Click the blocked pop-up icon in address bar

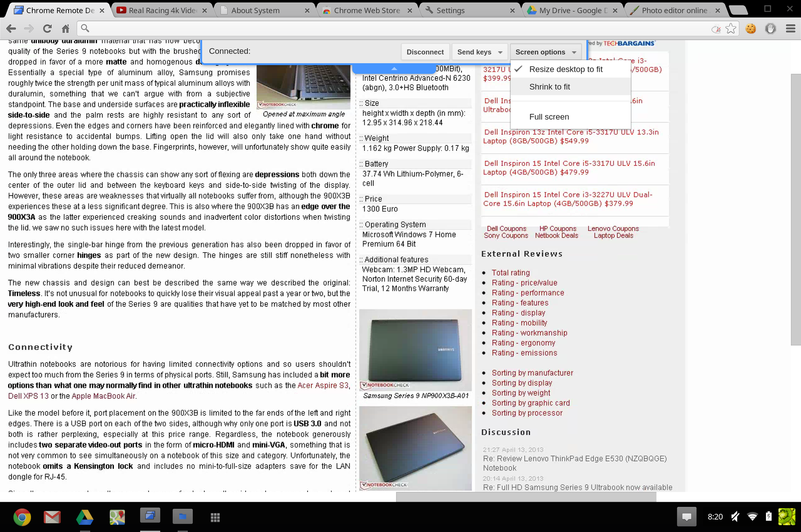point(716,29)
